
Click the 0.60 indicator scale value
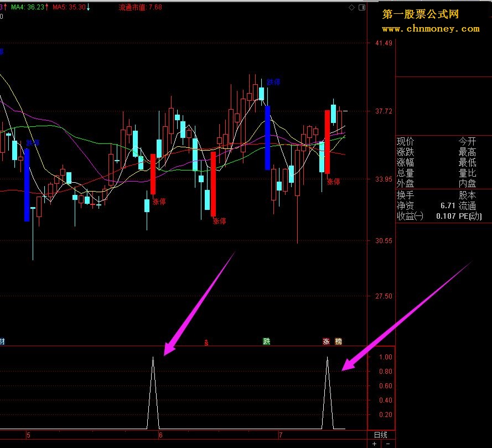386,386
